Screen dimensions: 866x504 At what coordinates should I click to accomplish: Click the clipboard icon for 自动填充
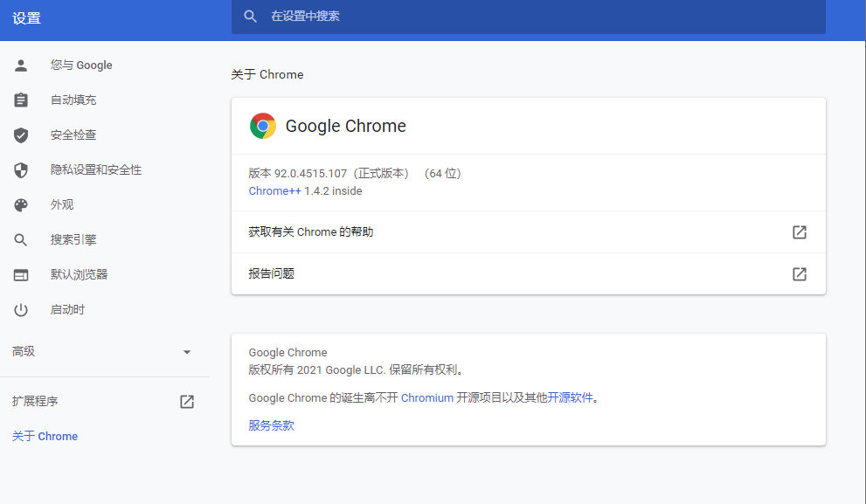tap(21, 100)
